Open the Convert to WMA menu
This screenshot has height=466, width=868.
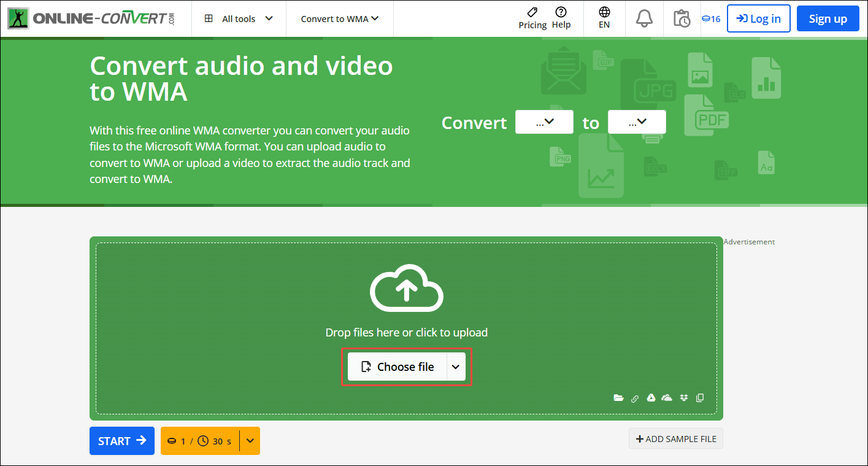[339, 18]
